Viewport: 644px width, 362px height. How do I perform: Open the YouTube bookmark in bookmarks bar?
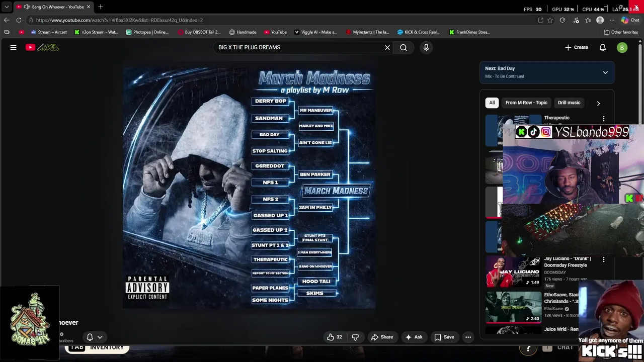[275, 32]
